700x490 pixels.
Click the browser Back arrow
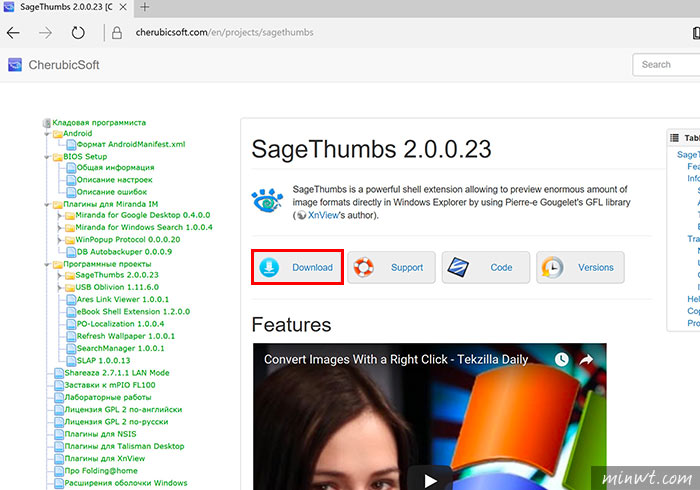coord(13,33)
